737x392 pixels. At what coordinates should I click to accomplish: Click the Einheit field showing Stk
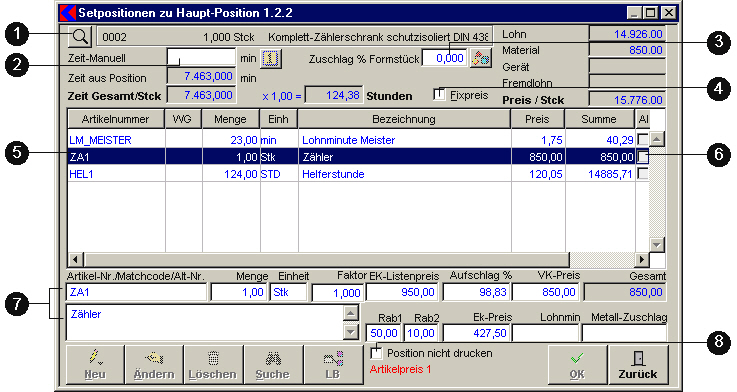(x=289, y=292)
